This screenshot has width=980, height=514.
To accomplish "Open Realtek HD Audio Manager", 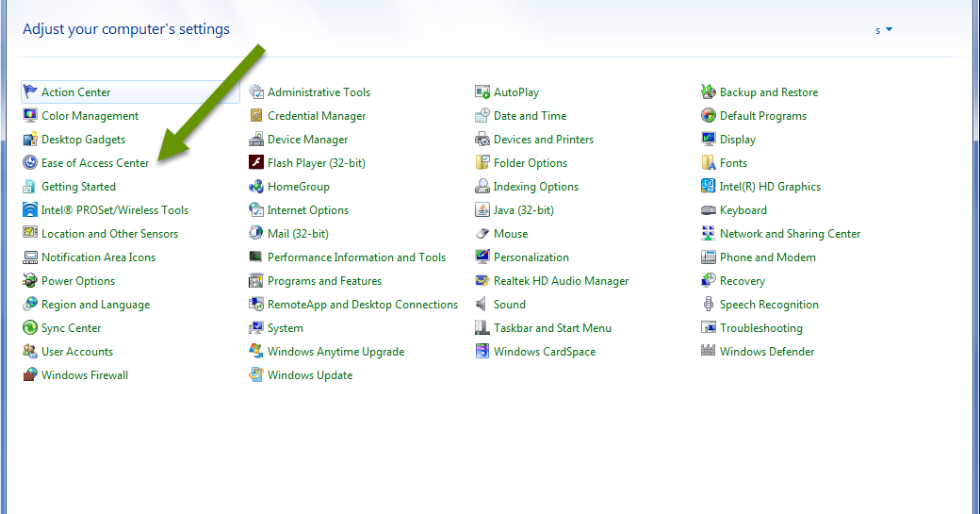I will (562, 281).
